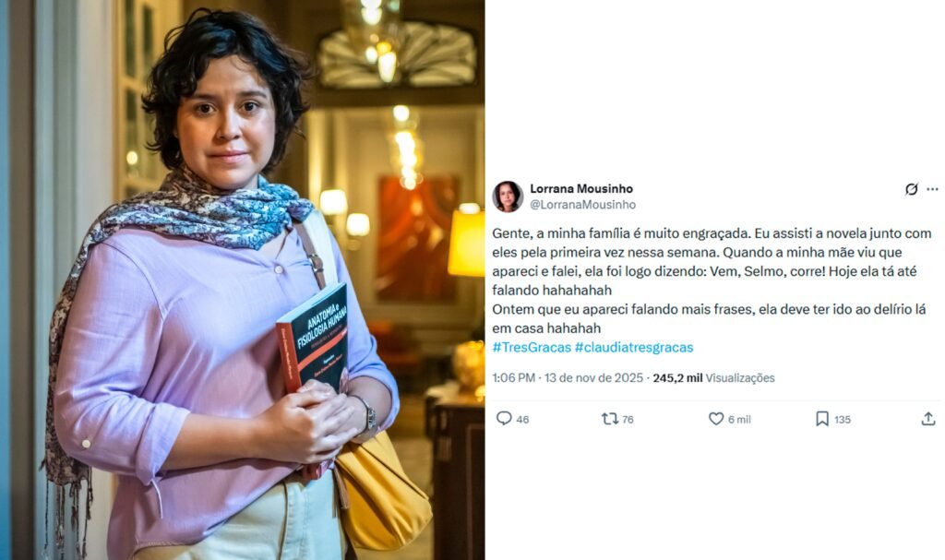Like the tweet with heart icon

click(716, 418)
